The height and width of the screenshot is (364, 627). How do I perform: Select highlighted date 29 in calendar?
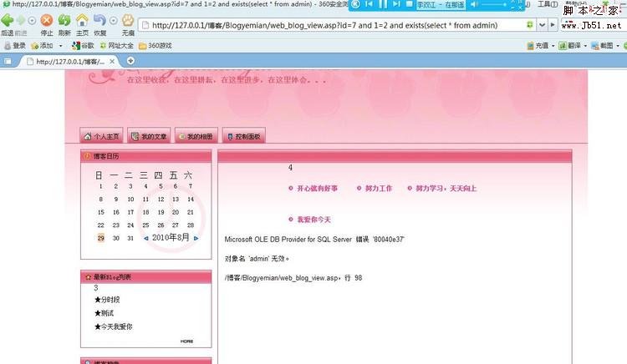pyautogui.click(x=101, y=238)
